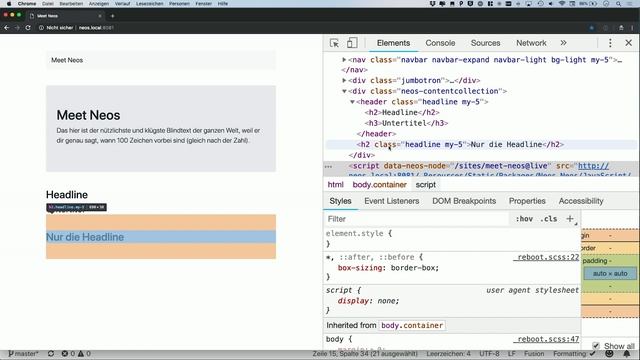Select the h2 Headline node
This screenshot has height=360, width=640.
402,112
